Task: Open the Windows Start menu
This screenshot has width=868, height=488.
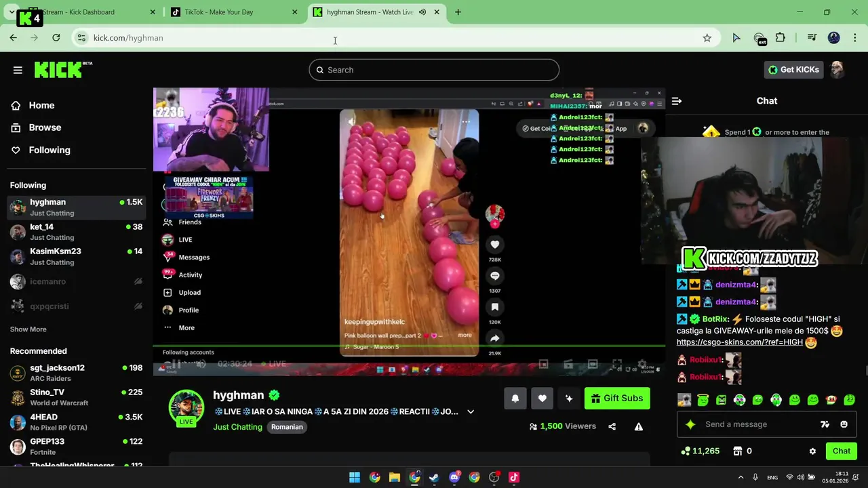Action: pos(355,477)
